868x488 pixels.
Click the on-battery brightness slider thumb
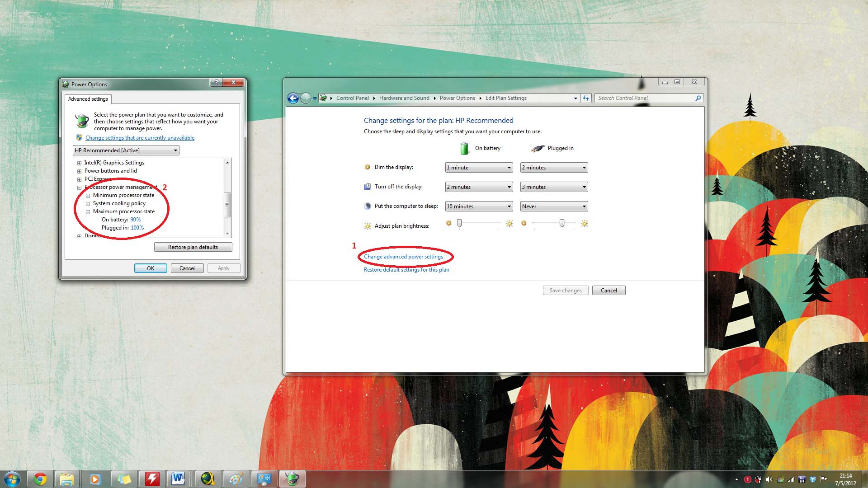[459, 223]
